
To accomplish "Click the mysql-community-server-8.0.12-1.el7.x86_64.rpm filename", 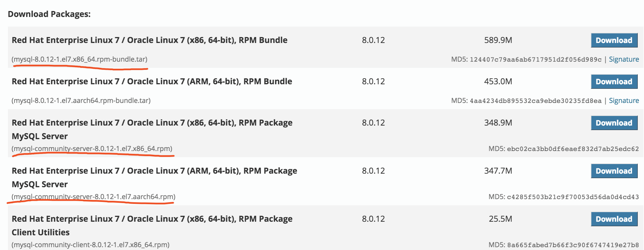I will click(92, 149).
